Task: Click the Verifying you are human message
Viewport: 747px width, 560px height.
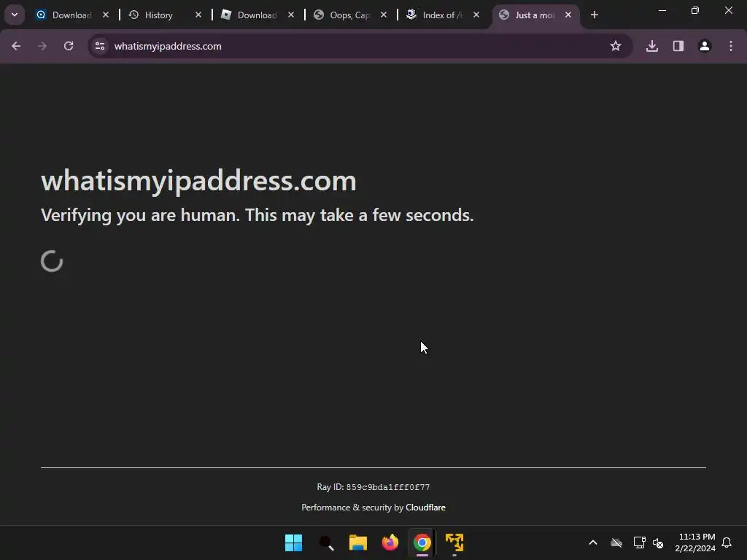Action: pos(258,215)
